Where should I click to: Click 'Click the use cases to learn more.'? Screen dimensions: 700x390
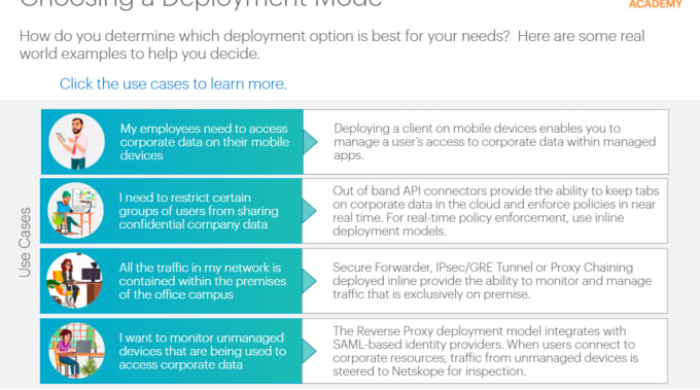pyautogui.click(x=173, y=84)
